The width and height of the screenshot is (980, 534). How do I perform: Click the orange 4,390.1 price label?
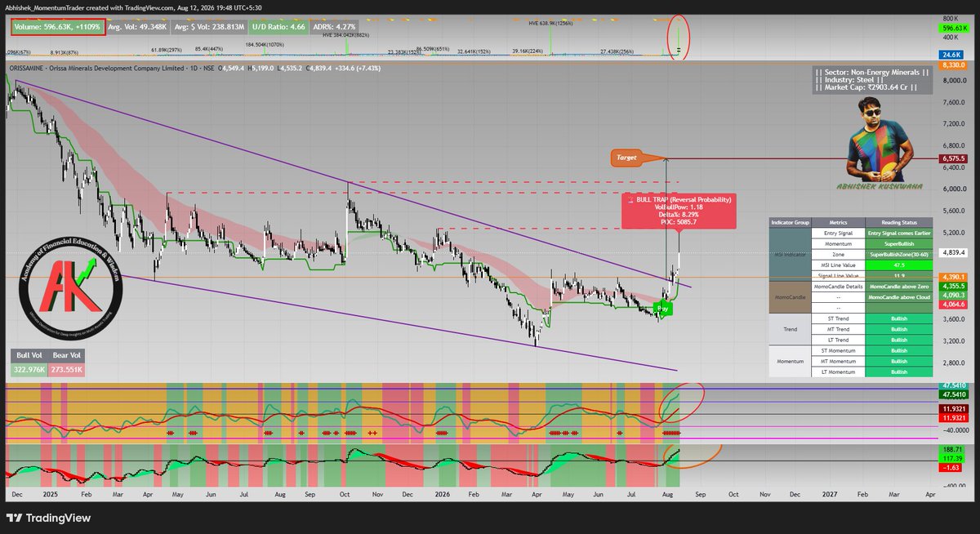point(953,278)
